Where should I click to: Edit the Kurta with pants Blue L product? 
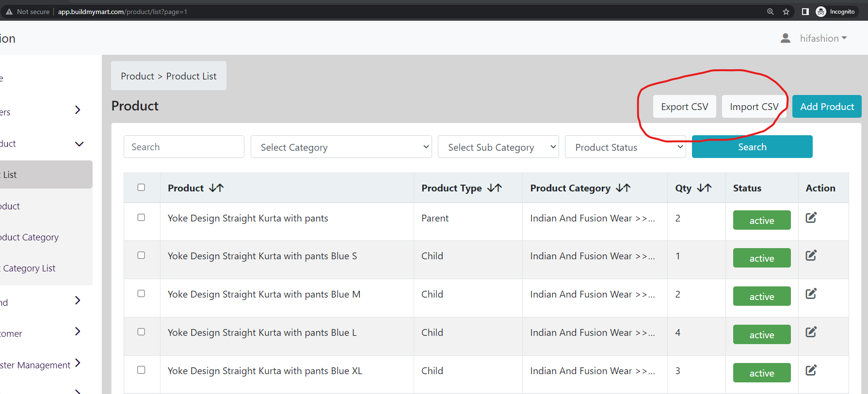point(811,332)
